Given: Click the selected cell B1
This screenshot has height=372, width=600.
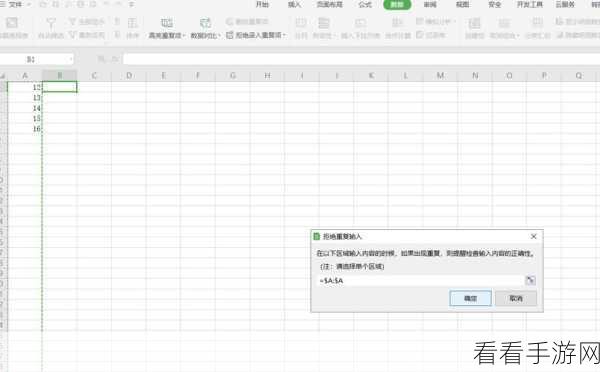Looking at the screenshot, I should [x=59, y=87].
